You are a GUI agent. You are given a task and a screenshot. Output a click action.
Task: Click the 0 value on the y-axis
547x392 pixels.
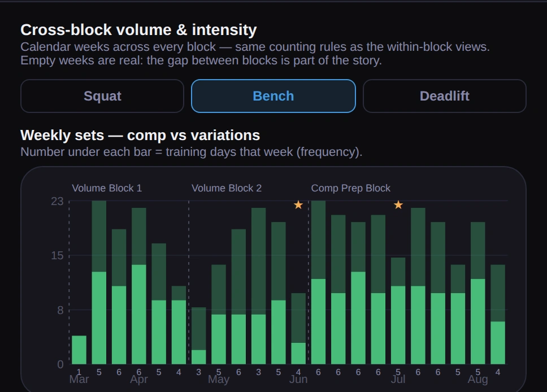click(x=60, y=364)
